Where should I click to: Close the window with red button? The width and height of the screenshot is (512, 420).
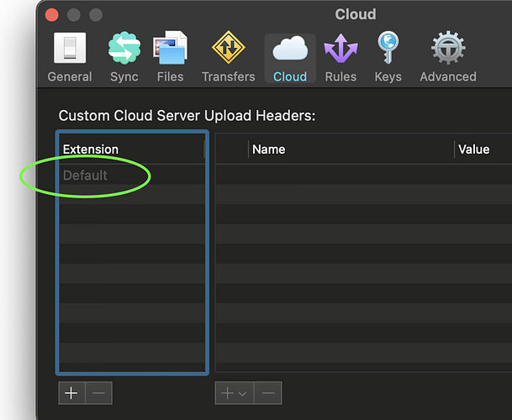click(51, 14)
